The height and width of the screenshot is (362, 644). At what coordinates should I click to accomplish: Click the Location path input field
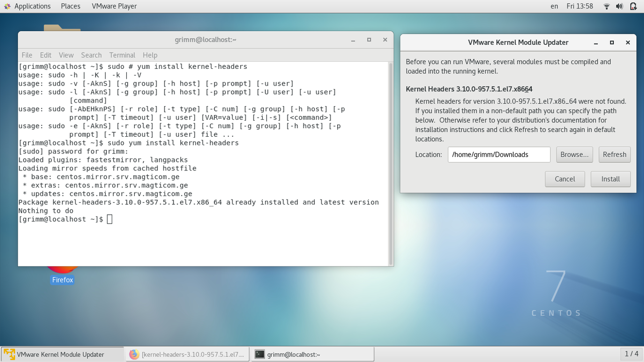point(499,154)
